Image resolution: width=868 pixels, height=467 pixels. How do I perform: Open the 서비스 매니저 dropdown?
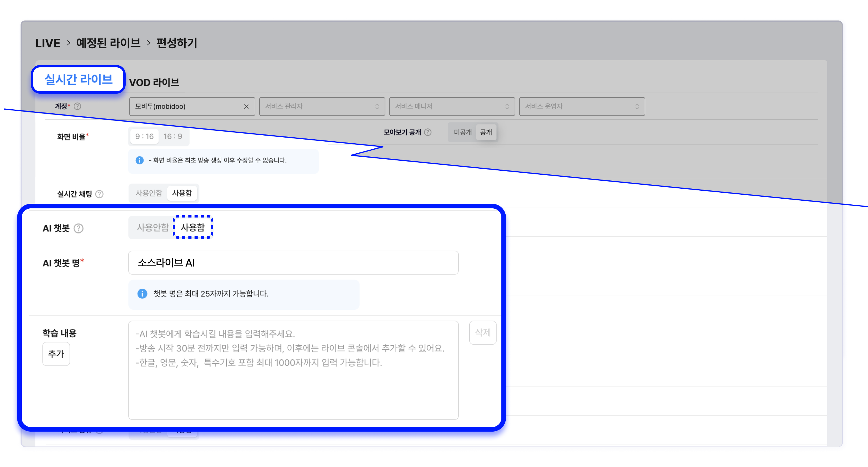point(451,106)
